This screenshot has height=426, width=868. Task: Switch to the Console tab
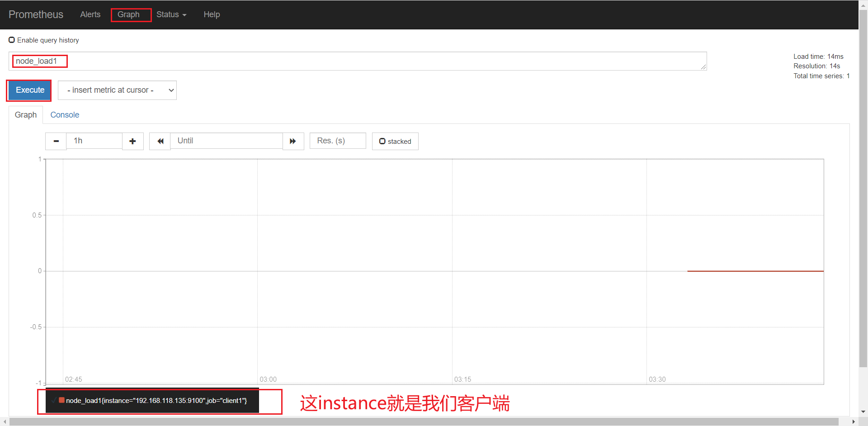click(x=65, y=114)
